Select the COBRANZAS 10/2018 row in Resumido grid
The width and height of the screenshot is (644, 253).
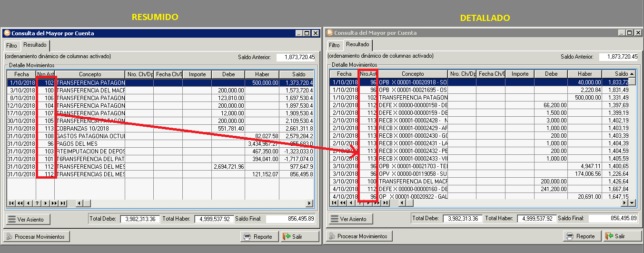coord(89,128)
